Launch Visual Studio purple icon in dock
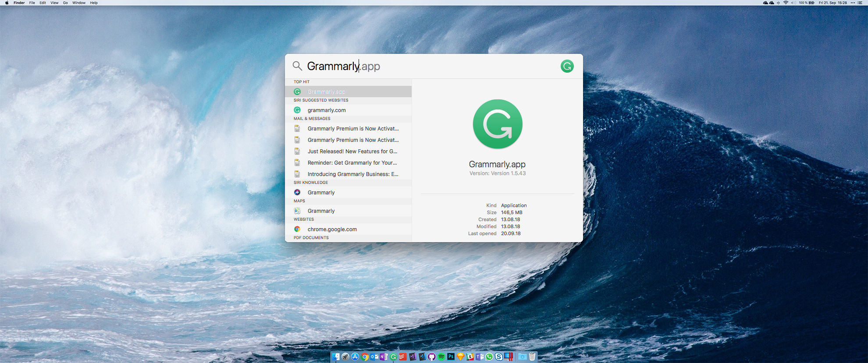Screen dimensions: 868x363 coord(413,357)
